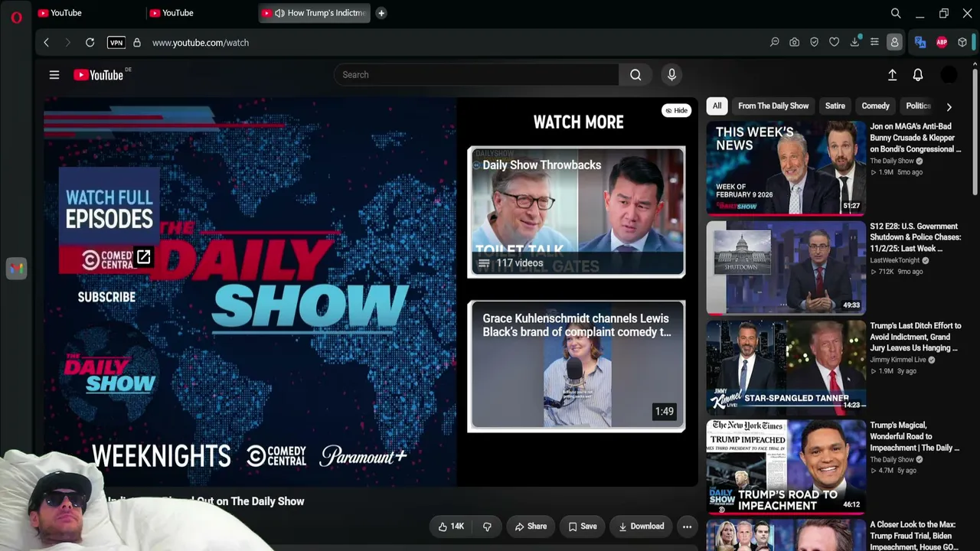Download this video
Screen dimensions: 980x551
pyautogui.click(x=642, y=527)
